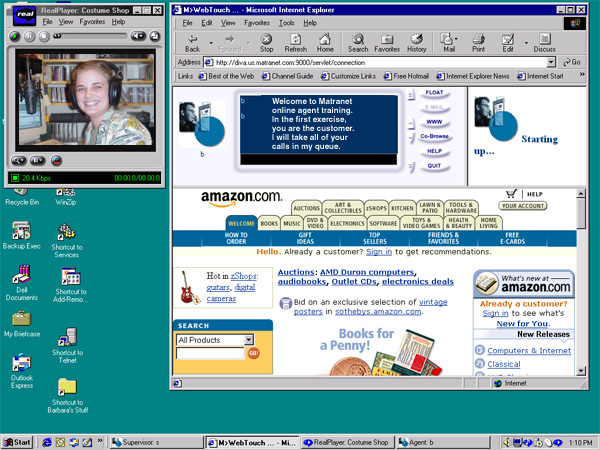Viewport: 600px width, 450px height.
Task: Open the View menu in RealPlayer
Action: coord(66,22)
